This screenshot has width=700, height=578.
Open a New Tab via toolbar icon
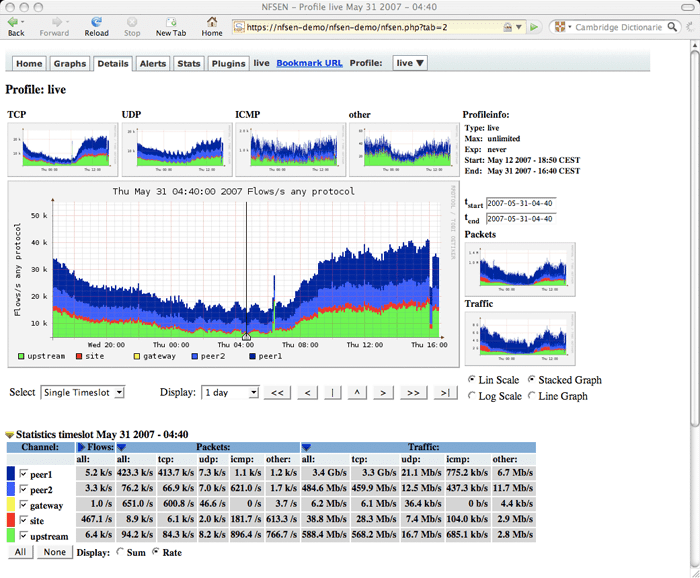[171, 21]
